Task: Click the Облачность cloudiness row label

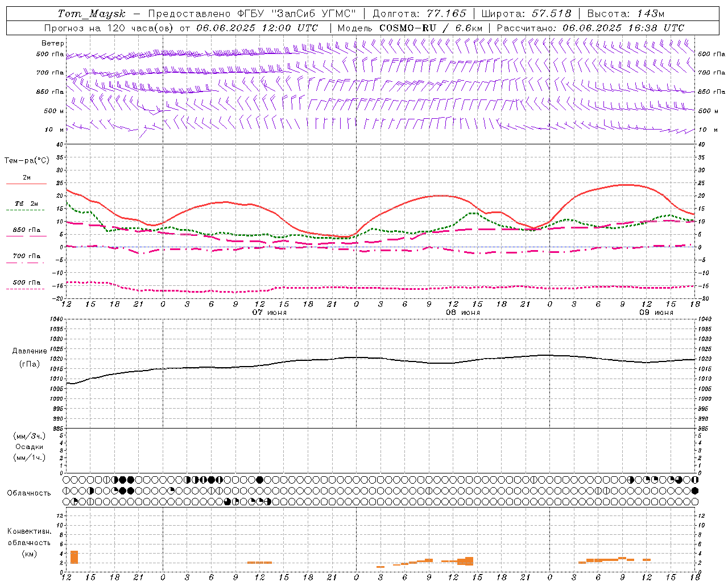Action: [x=29, y=493]
